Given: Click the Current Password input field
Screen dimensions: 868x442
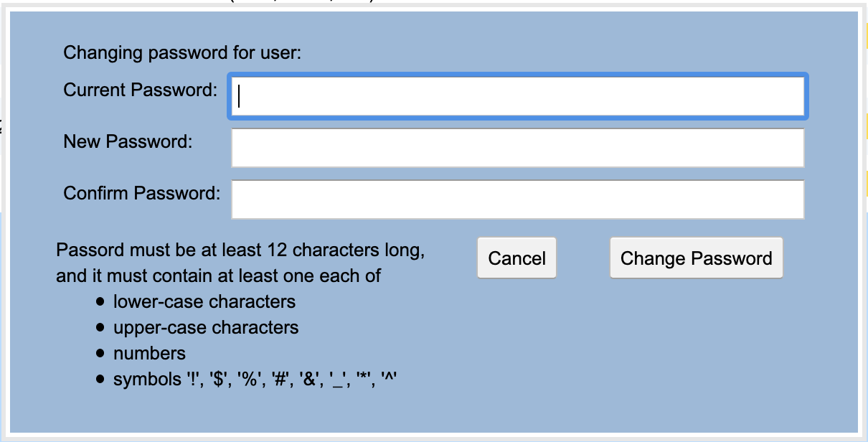Looking at the screenshot, I should (x=517, y=96).
